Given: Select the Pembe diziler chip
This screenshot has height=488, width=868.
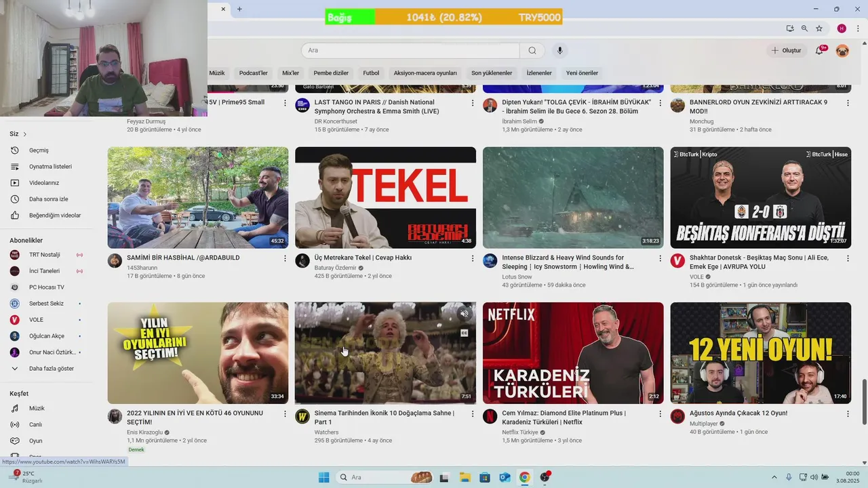Looking at the screenshot, I should [x=331, y=73].
